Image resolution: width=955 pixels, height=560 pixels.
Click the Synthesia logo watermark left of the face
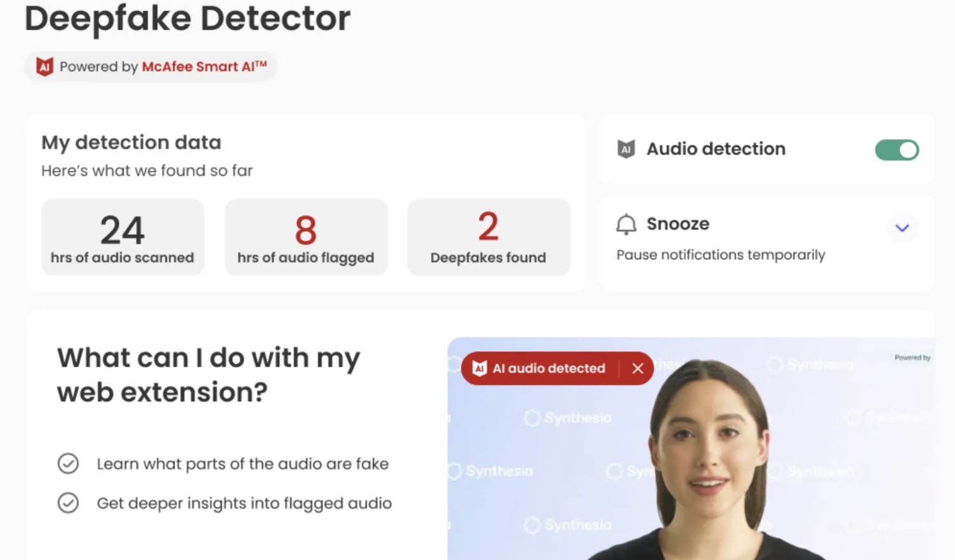[x=568, y=418]
